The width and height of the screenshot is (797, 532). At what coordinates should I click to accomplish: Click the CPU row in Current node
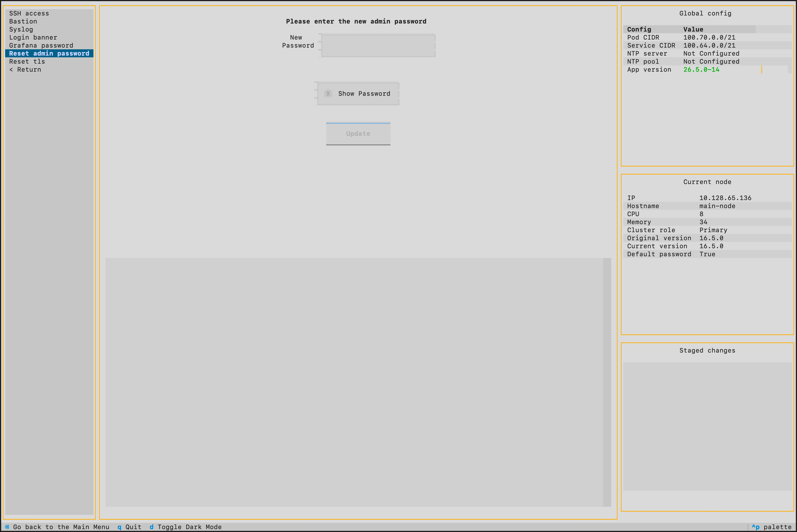tap(708, 214)
